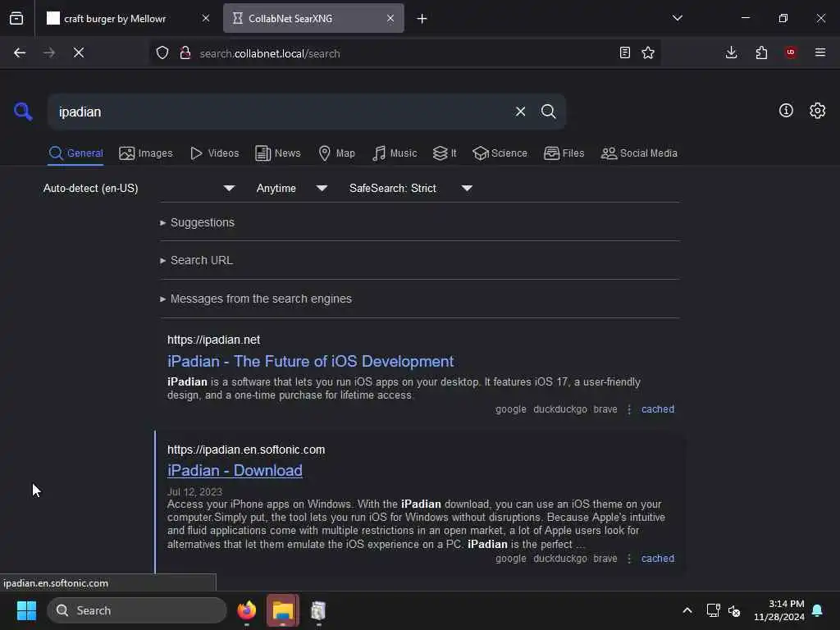Close the craft burger tab
840x630 pixels.
[x=206, y=18]
